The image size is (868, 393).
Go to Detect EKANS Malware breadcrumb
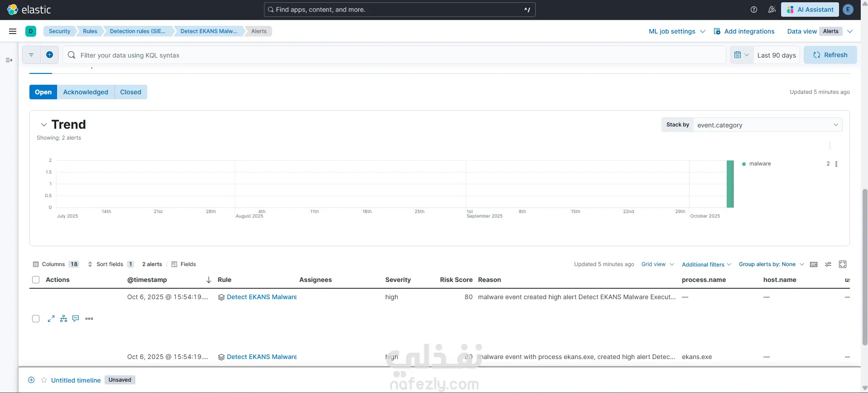[x=209, y=31]
